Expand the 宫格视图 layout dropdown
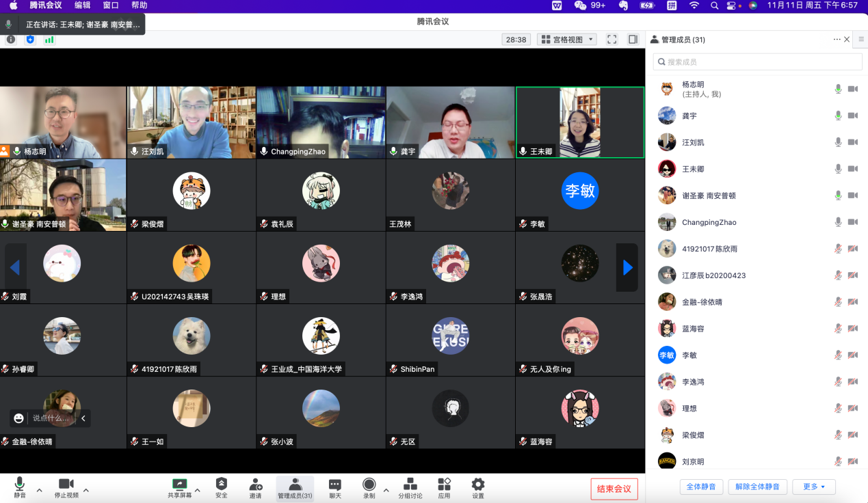Image resolution: width=868 pixels, height=503 pixels. [x=567, y=40]
